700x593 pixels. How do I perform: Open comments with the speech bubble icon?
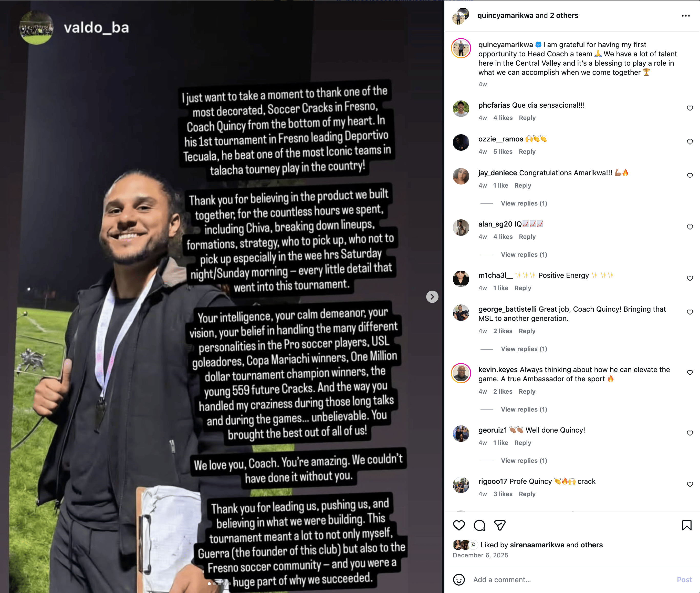pyautogui.click(x=479, y=525)
